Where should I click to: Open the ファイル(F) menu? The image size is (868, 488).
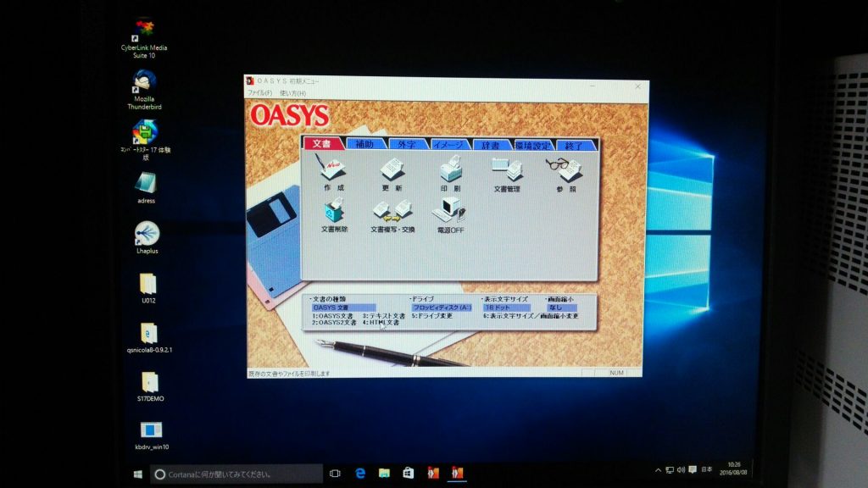coord(259,93)
